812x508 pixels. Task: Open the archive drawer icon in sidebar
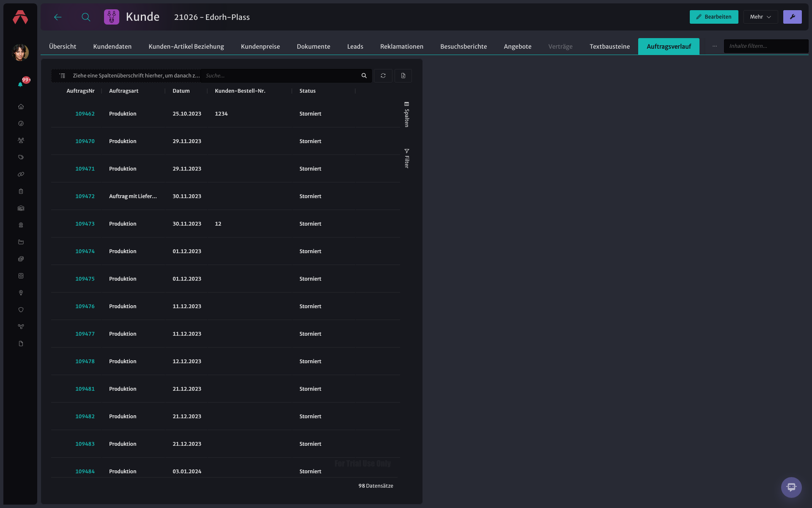point(21,276)
